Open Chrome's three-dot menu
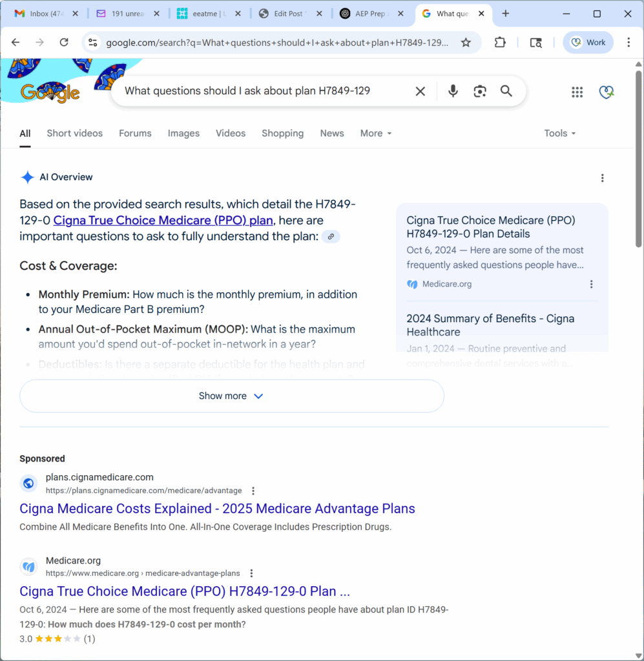Screen dimensions: 644x661 [628, 43]
